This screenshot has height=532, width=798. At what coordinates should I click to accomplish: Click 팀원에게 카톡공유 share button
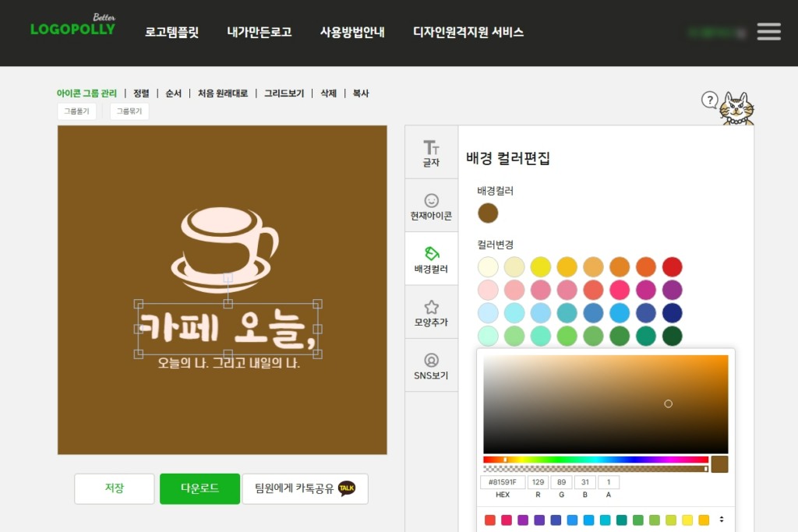click(x=305, y=488)
